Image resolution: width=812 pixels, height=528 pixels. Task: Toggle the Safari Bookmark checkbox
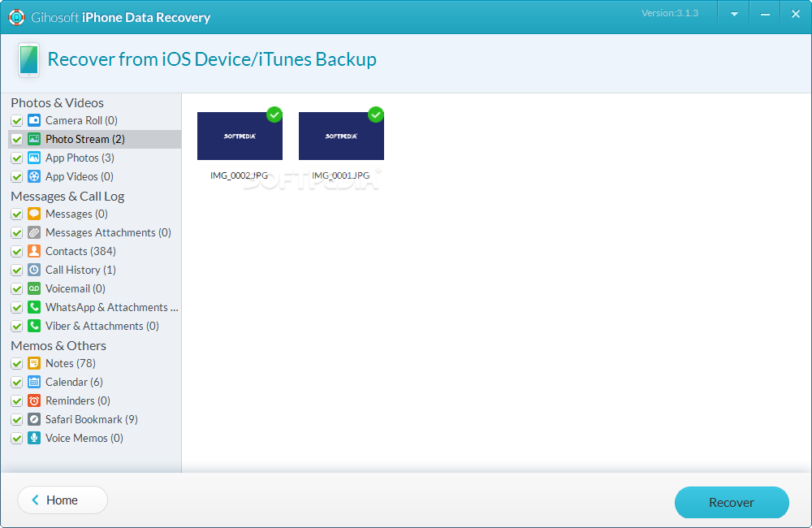[x=16, y=420]
